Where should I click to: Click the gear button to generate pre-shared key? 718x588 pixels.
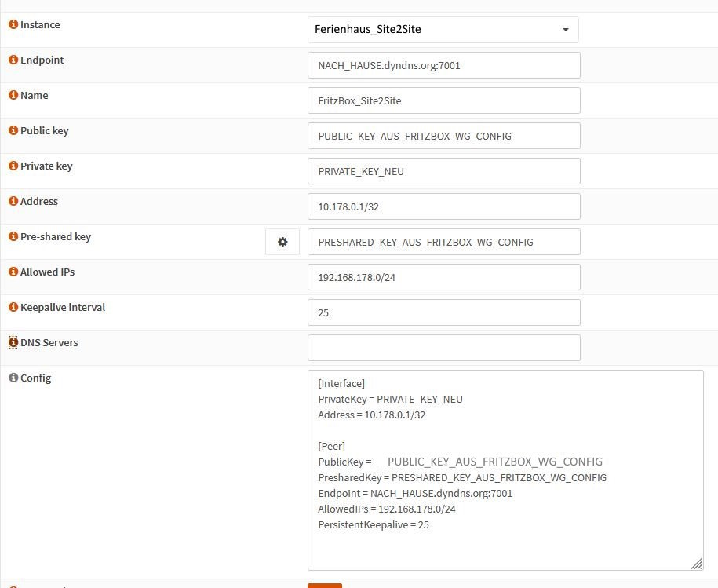(x=282, y=243)
